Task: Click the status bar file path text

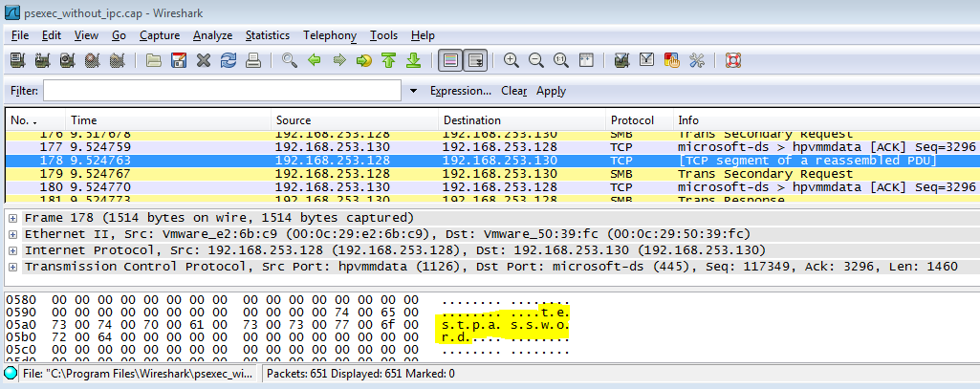Action: tap(140, 374)
